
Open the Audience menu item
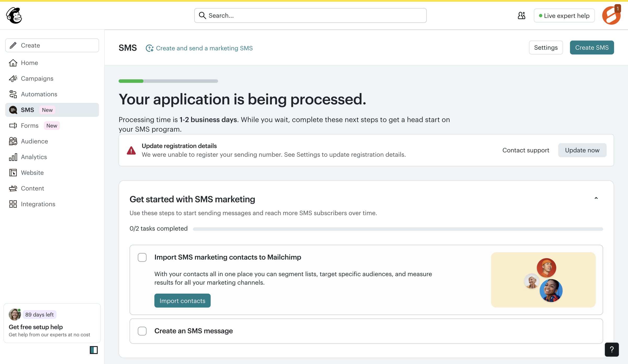(x=52, y=141)
